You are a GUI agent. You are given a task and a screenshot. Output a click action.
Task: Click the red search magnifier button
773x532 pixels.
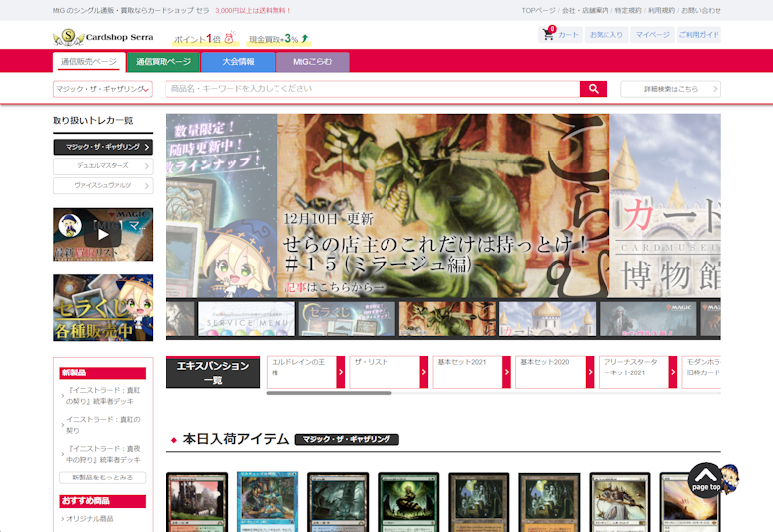click(x=593, y=89)
